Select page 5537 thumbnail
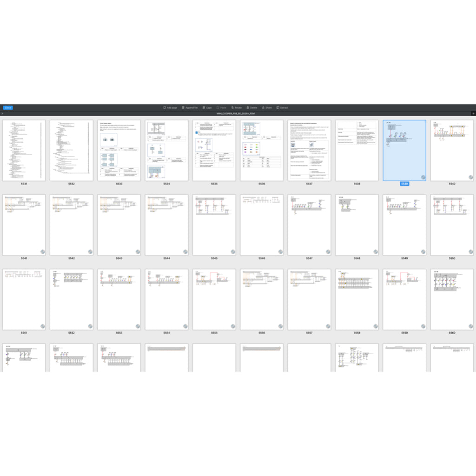Screen dimensions: 476x476 click(x=309, y=151)
